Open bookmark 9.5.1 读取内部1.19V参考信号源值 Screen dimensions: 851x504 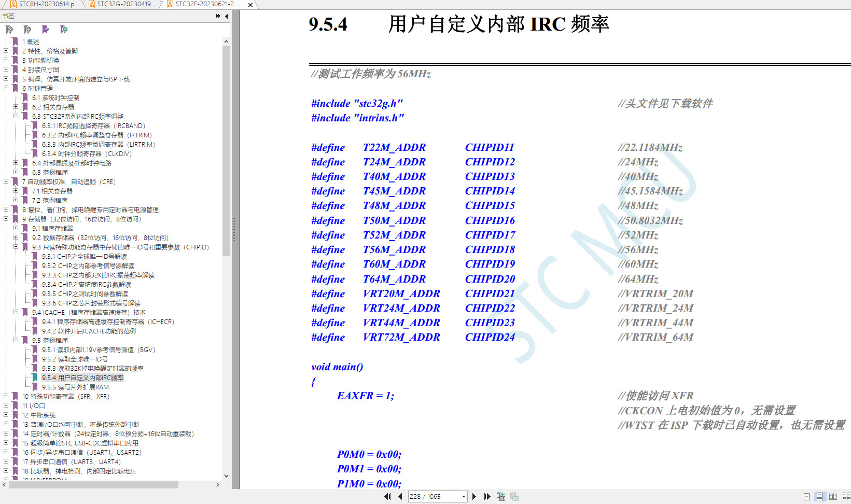pos(99,349)
